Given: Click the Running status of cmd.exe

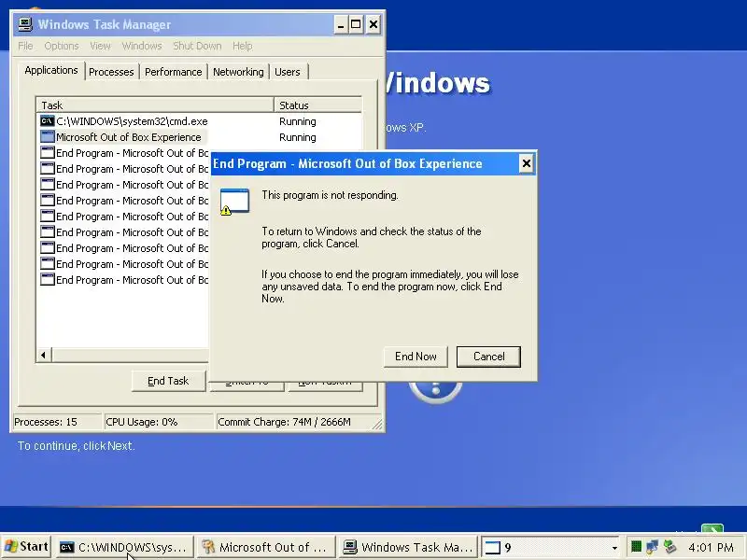Looking at the screenshot, I should click(x=298, y=121).
